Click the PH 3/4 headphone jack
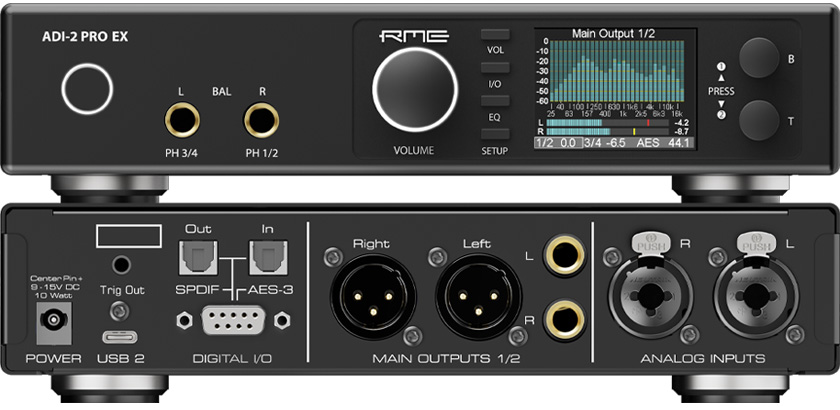The width and height of the screenshot is (840, 410). (182, 121)
